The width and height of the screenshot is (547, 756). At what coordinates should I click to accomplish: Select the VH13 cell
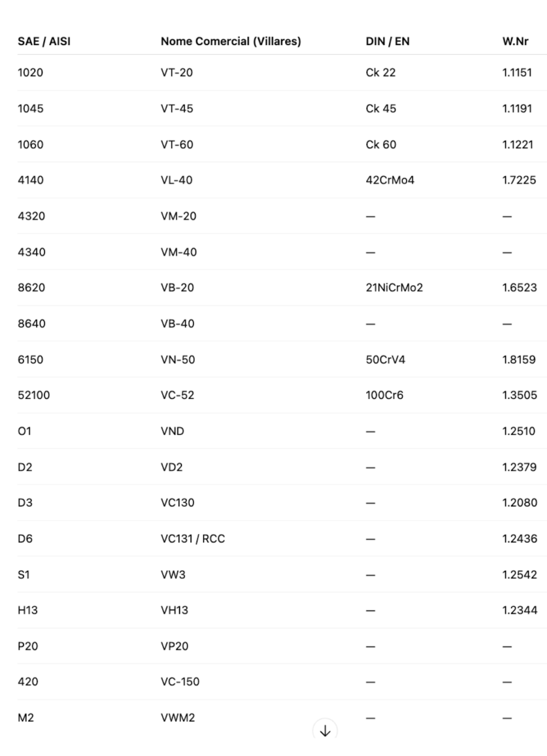point(174,610)
